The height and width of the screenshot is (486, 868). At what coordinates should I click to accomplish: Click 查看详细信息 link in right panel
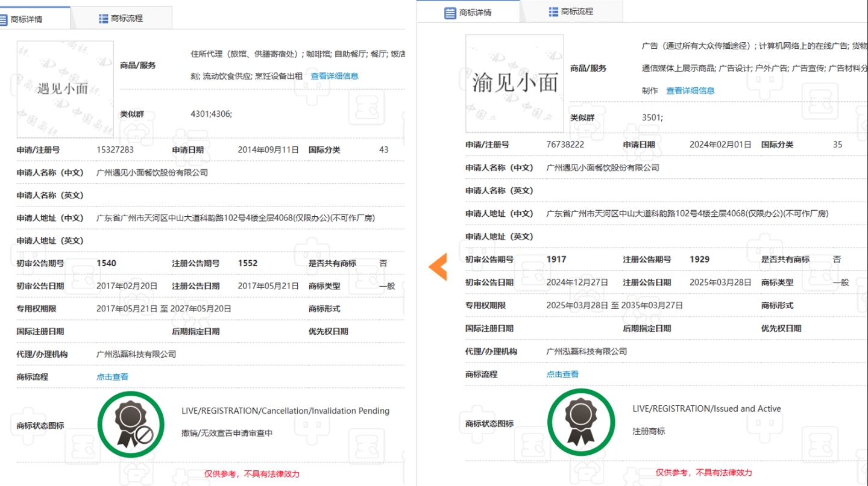[x=690, y=90]
